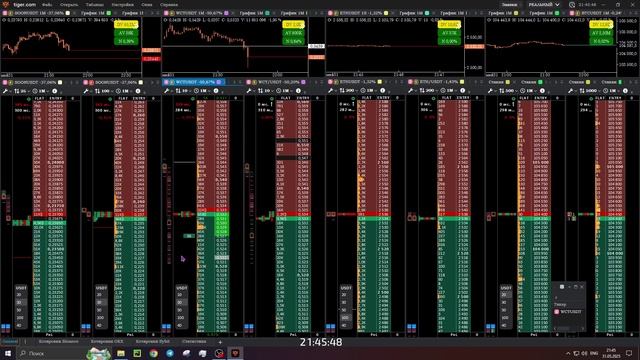The image size is (640, 360).
Task: Expand scale value 25 dropdown in DOOMUSDT panel
Action: (29, 91)
